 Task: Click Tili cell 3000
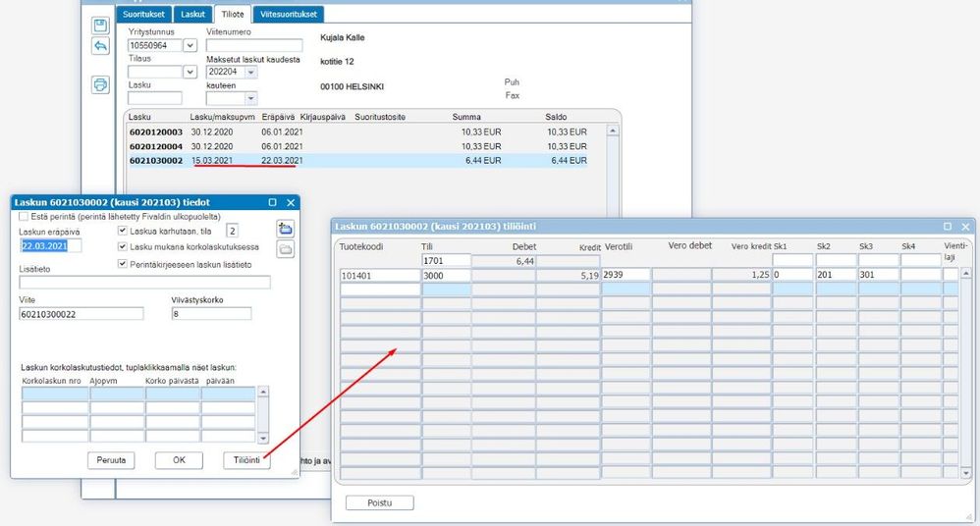(446, 275)
